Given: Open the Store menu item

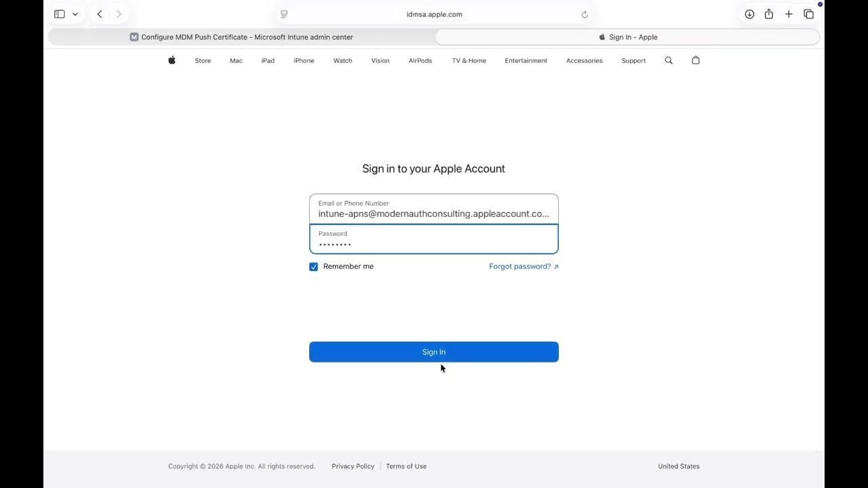Looking at the screenshot, I should coord(203,61).
